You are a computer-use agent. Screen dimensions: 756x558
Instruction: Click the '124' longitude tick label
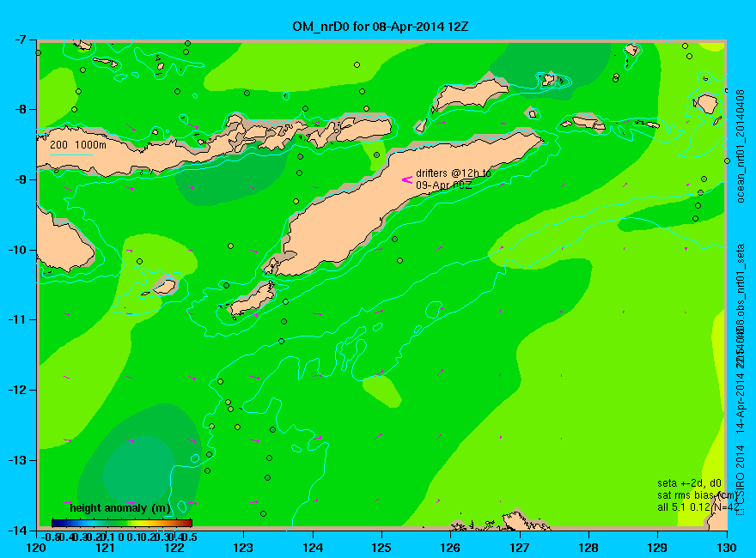[x=313, y=548]
